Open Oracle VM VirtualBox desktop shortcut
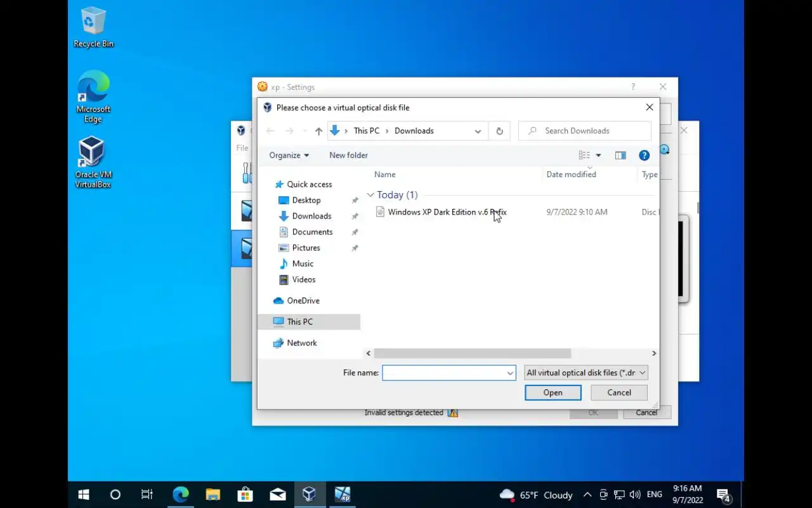The width and height of the screenshot is (812, 508). (93, 163)
